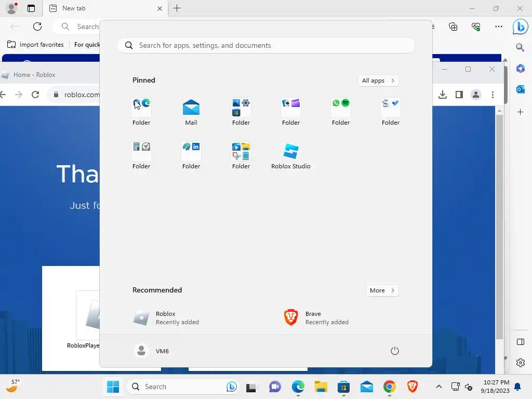532x399 pixels.
Task: Focus the Start menu search box
Action: pos(265,46)
